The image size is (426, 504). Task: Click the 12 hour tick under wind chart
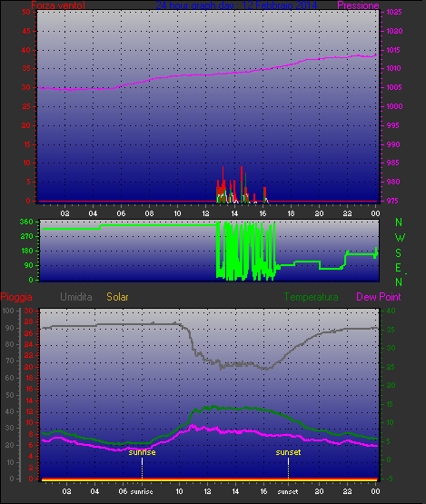point(206,213)
